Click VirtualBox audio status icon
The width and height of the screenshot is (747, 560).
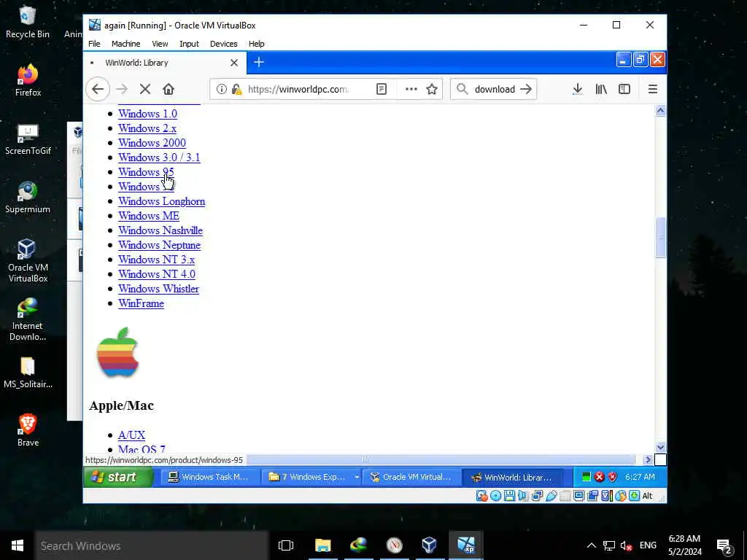(523, 496)
